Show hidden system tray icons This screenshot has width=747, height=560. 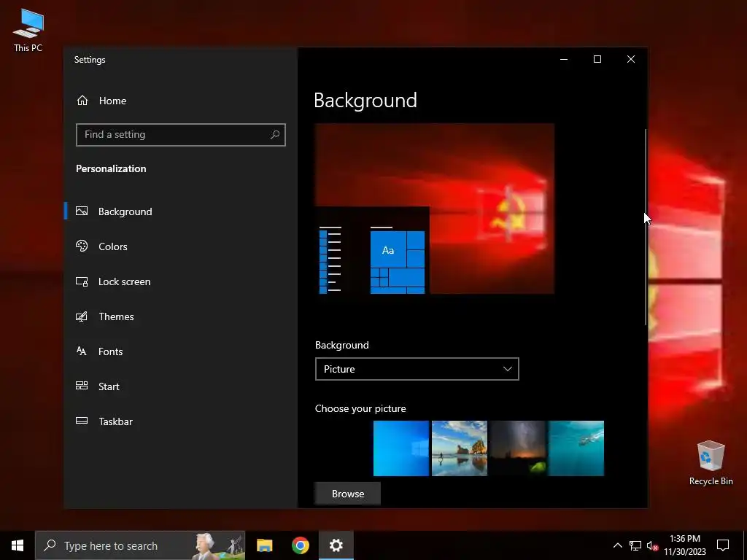617,545
